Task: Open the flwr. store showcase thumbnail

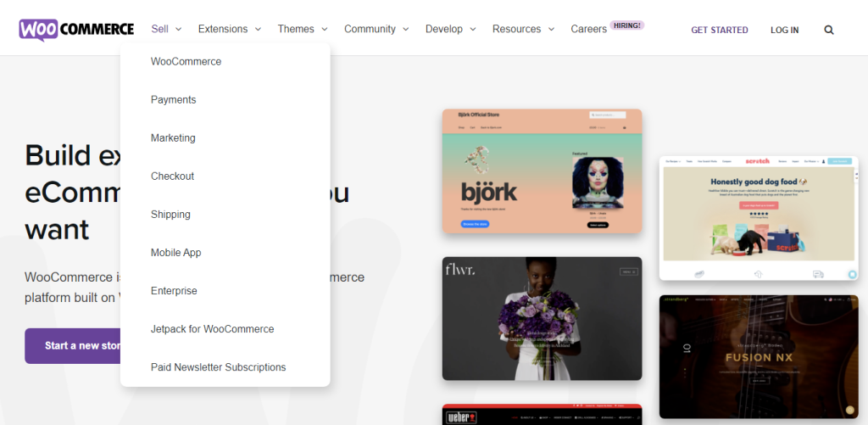Action: (x=542, y=319)
